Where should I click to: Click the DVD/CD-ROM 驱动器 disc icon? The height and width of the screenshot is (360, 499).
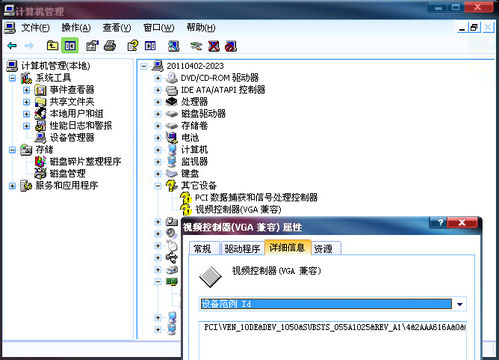(172, 78)
